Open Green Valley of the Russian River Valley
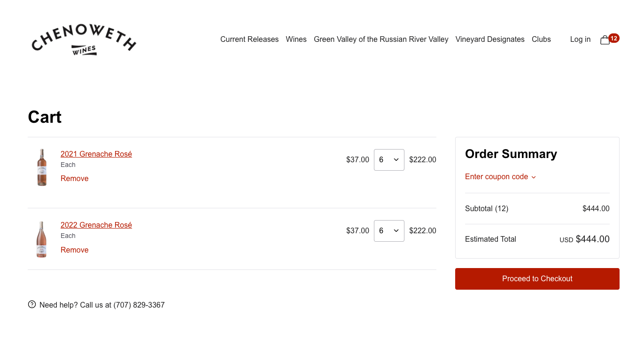The width and height of the screenshot is (644, 348). pyautogui.click(x=381, y=40)
